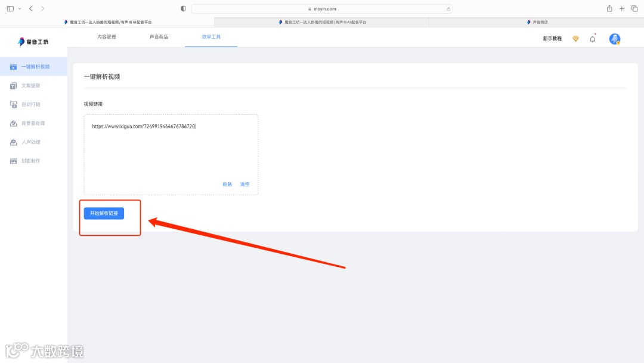This screenshot has height=363, width=644.
Task: Open 背景音处理 in the sidebar
Action: [x=33, y=124]
